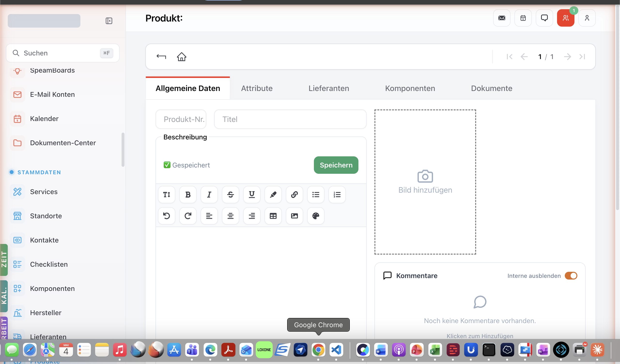Viewport: 620px width, 364px height.
Task: Open Visual Studio Code in the Dock
Action: [336, 350]
